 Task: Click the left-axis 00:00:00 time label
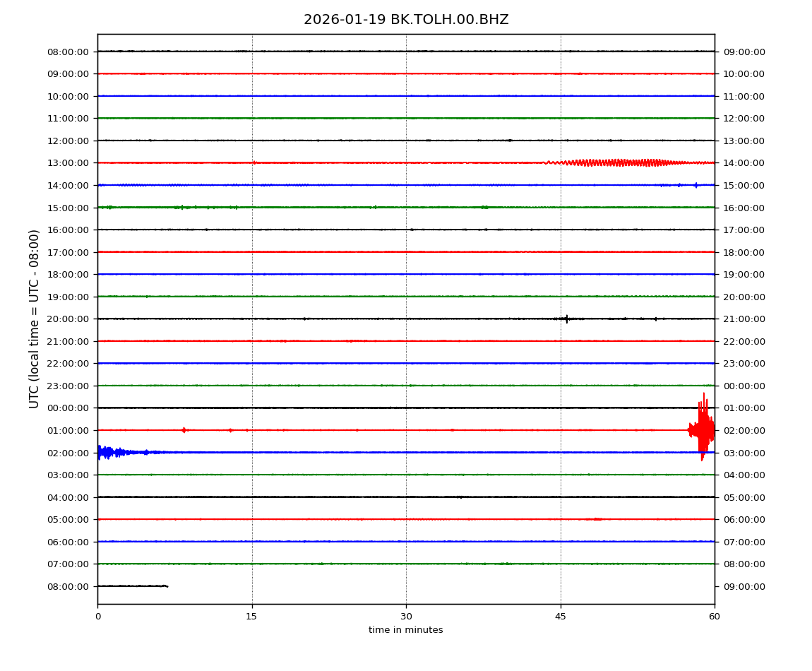click(x=68, y=408)
